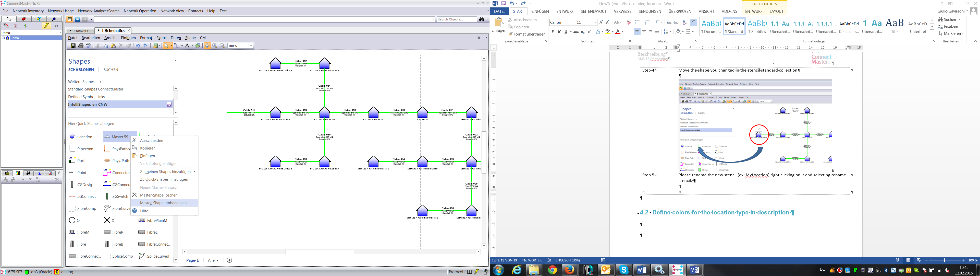Select the :Location shape in the stencil
The width and height of the screenshot is (980, 276).
pyautogui.click(x=81, y=137)
